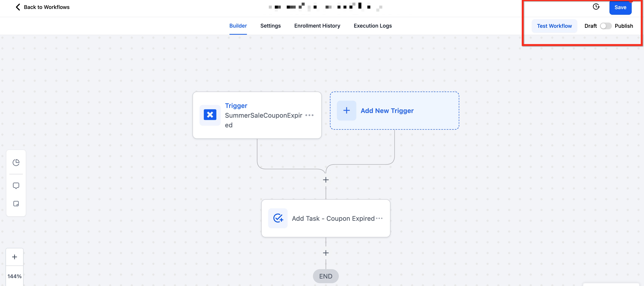Click the END node
Viewport: 644px width, 286px height.
(326, 276)
